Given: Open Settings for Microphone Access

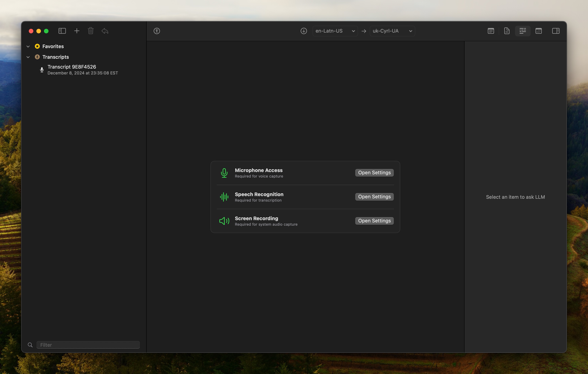Looking at the screenshot, I should coord(374,173).
